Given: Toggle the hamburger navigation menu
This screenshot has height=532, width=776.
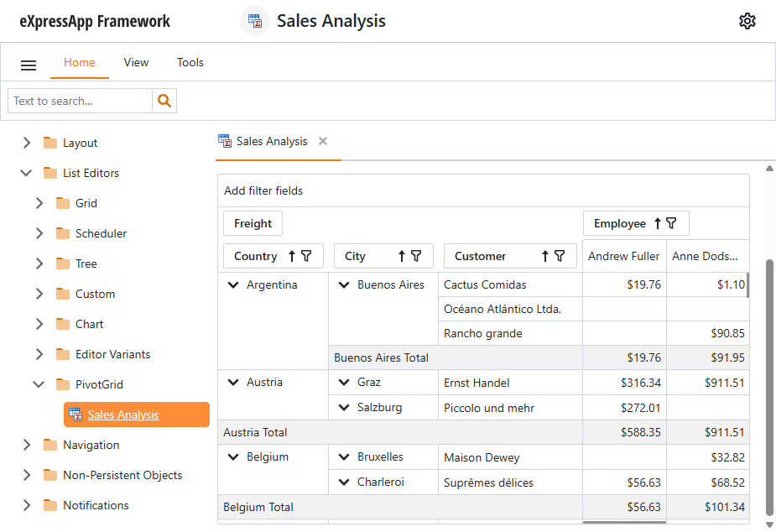Looking at the screenshot, I should click(x=29, y=65).
